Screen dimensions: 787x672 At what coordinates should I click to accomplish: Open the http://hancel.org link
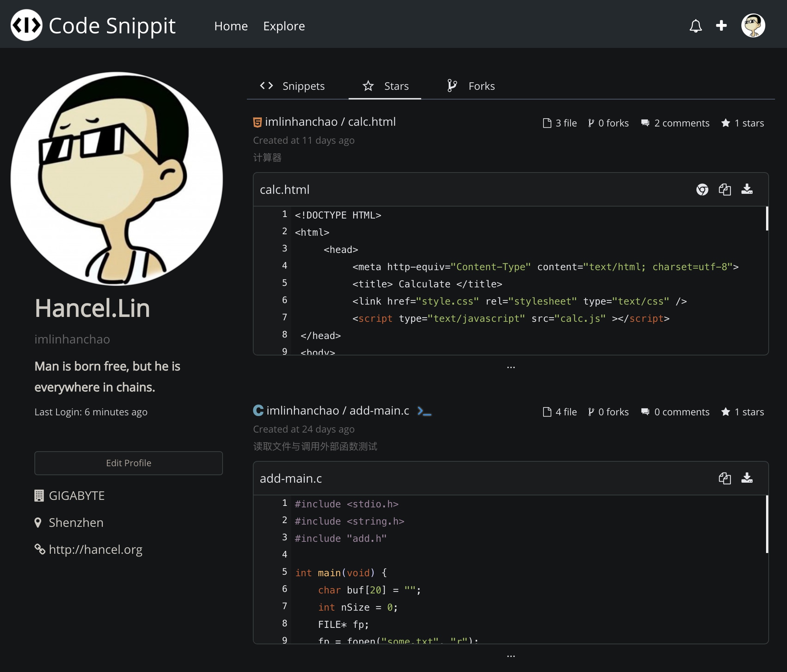point(95,549)
